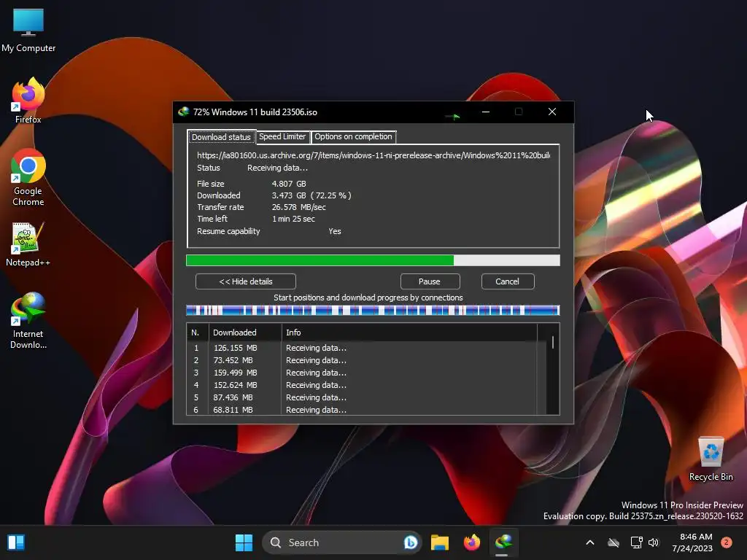Switch to the Download status tab
This screenshot has width=747, height=560.
[x=221, y=137]
